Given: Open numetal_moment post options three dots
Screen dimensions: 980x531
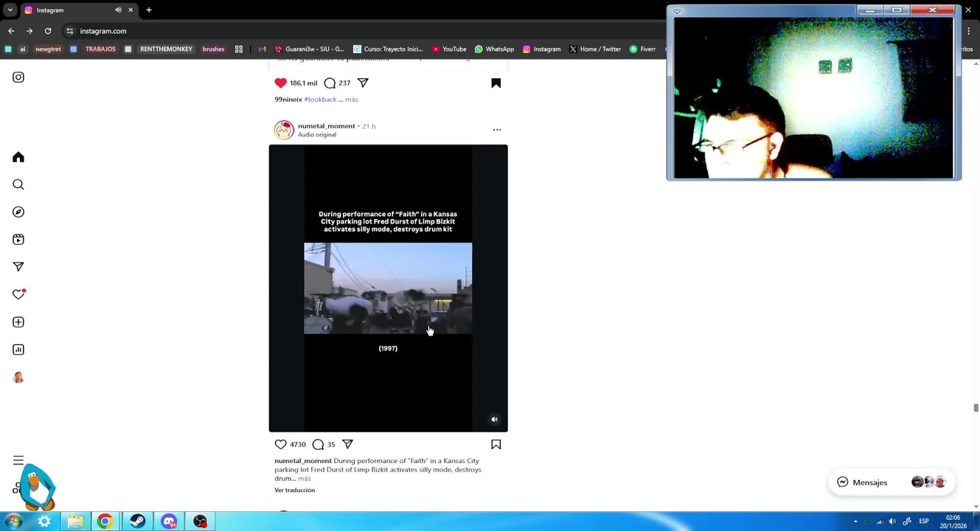Looking at the screenshot, I should point(497,130).
